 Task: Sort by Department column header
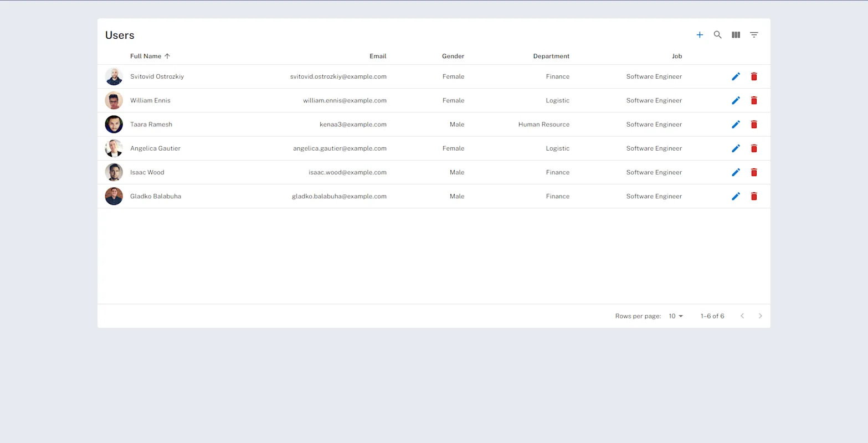pos(551,56)
